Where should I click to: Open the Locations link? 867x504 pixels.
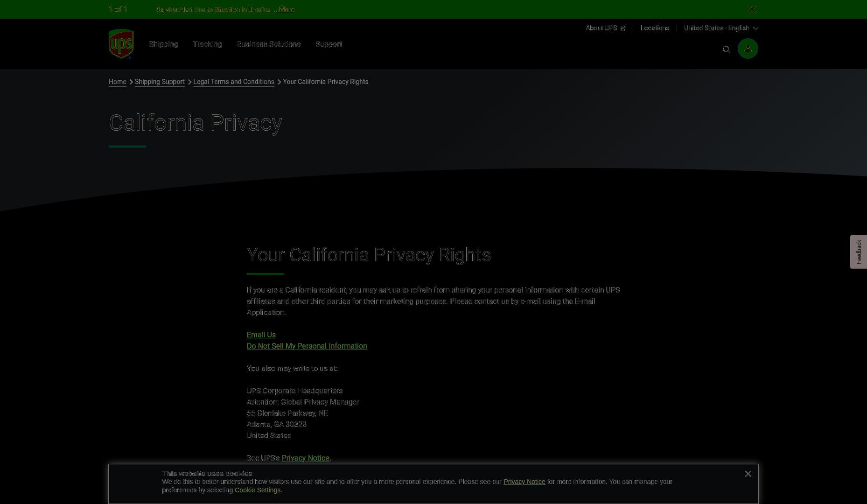pyautogui.click(x=655, y=28)
